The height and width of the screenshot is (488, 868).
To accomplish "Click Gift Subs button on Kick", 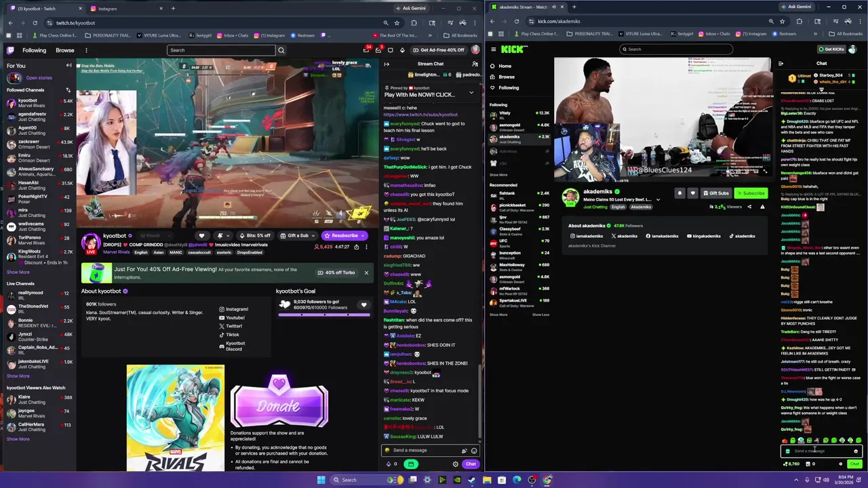I will pyautogui.click(x=715, y=193).
